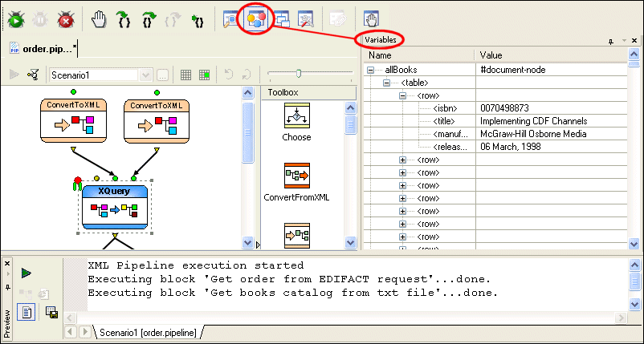Click the Value column header

pos(491,55)
